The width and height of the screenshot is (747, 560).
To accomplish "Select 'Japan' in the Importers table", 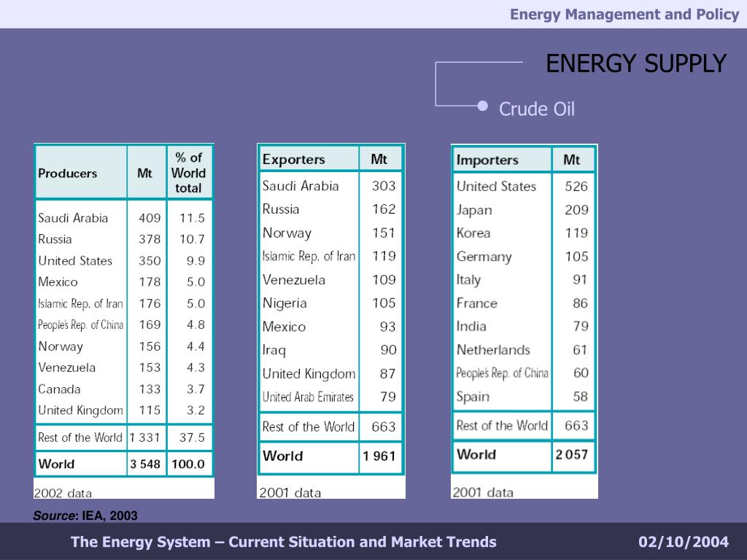I will 474,210.
